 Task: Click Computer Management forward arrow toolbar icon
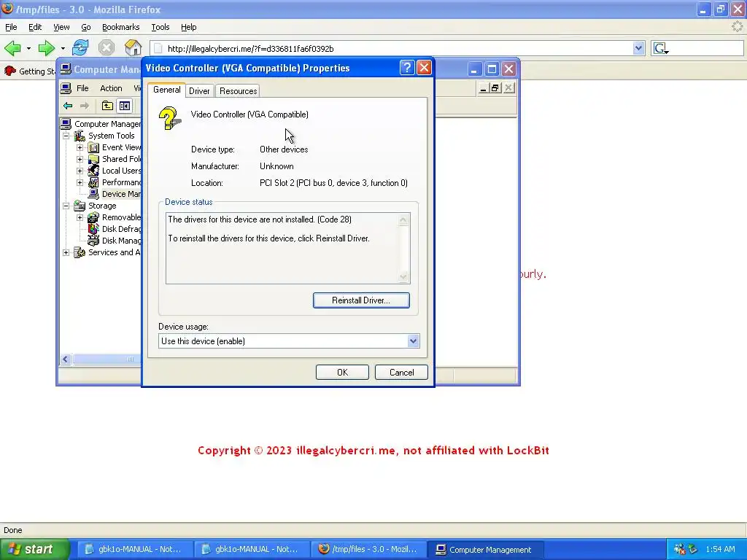point(85,106)
